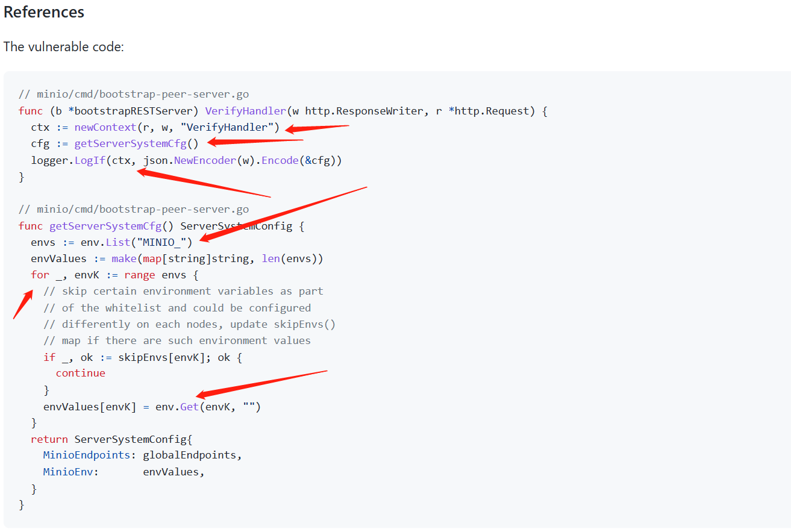Click comment "of the whitelist and could be configured"
Screen dimensions: 791x532
pos(177,308)
